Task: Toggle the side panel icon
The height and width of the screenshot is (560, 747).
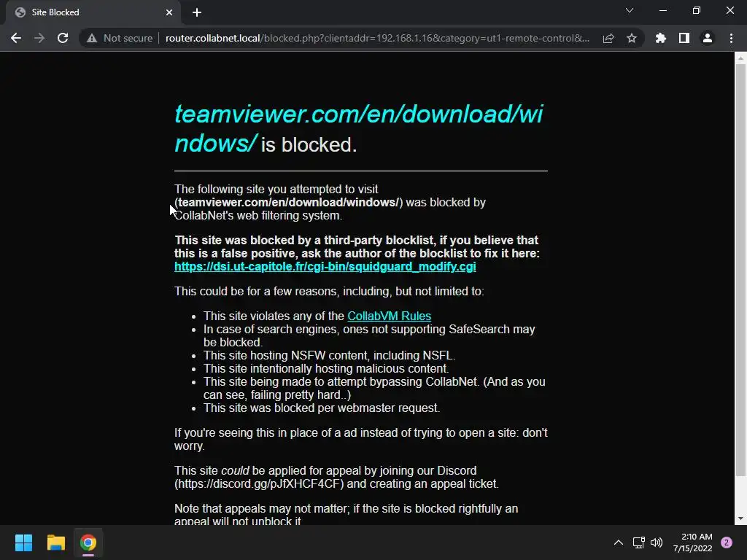Action: (x=684, y=38)
